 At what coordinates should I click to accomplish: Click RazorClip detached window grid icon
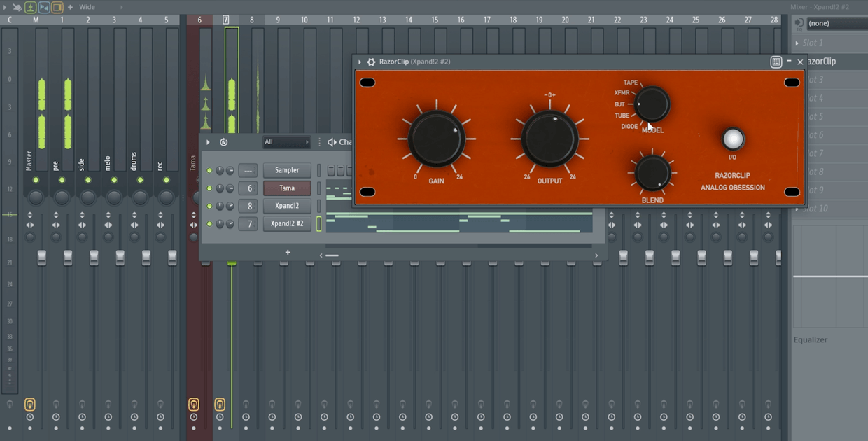tap(776, 62)
